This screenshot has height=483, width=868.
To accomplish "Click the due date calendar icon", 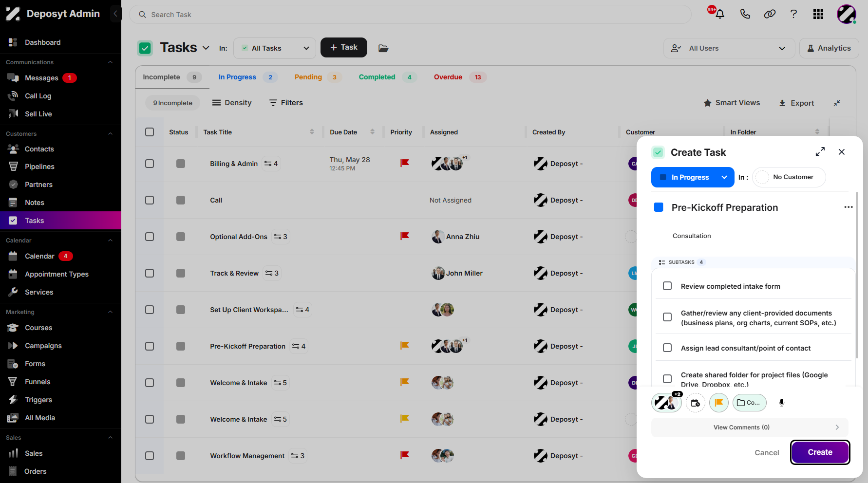I will (696, 403).
